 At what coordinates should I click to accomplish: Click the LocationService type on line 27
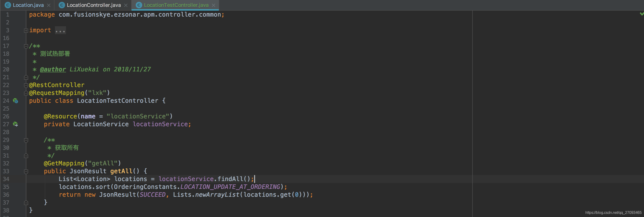[101, 124]
